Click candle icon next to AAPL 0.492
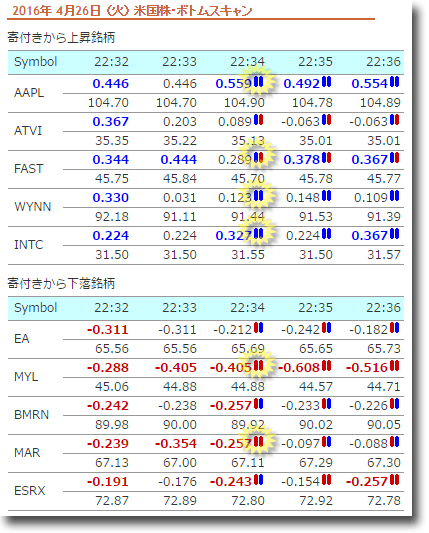Screen dimensions: 429x533 [x=326, y=82]
